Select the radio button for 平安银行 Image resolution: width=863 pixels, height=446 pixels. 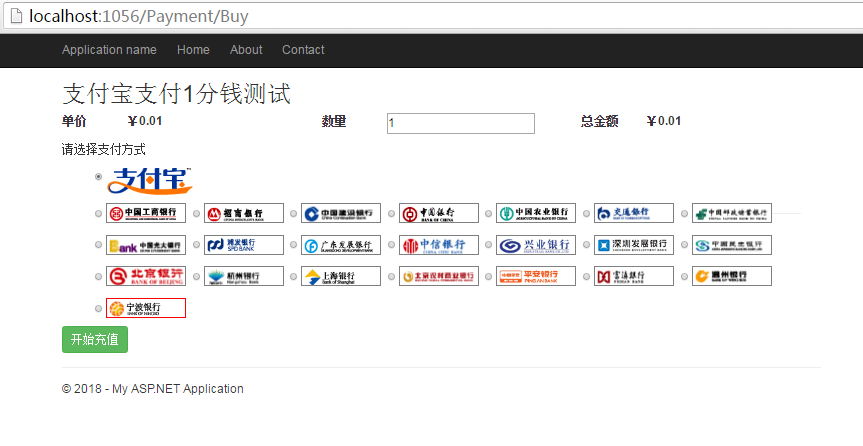488,276
